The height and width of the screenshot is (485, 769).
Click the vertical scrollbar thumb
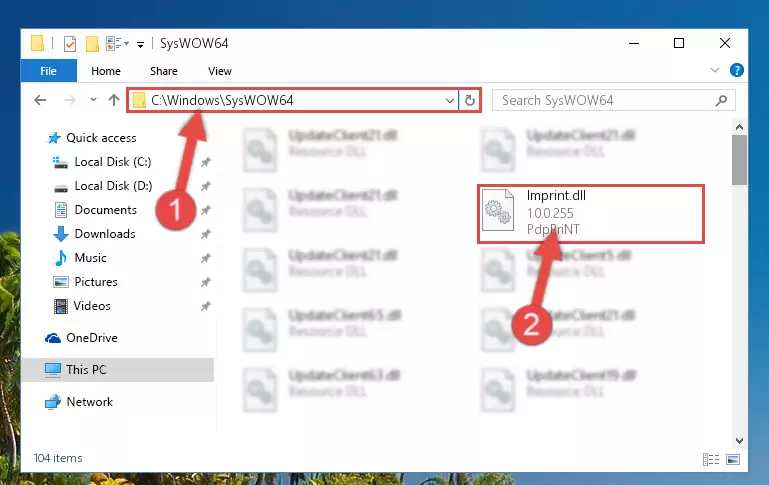pyautogui.click(x=740, y=160)
